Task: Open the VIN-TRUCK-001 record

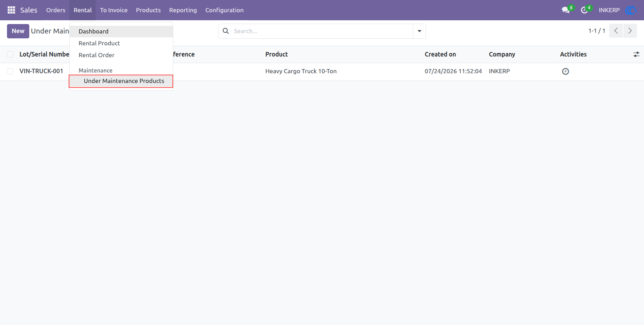Action: click(x=41, y=71)
